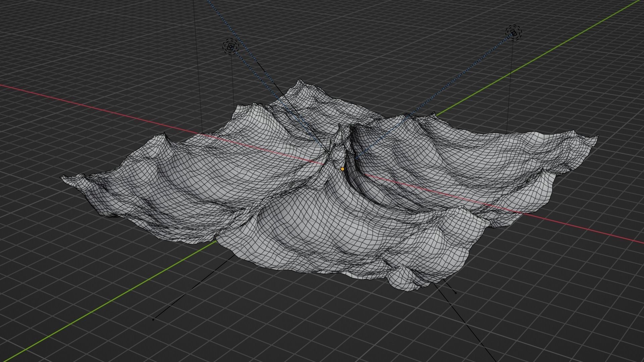Click the orange origin dot on the terrain
The height and width of the screenshot is (362, 644).
[x=342, y=169]
